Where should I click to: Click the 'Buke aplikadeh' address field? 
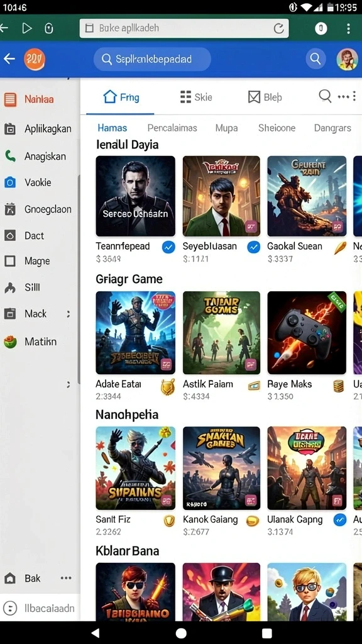pos(184,28)
